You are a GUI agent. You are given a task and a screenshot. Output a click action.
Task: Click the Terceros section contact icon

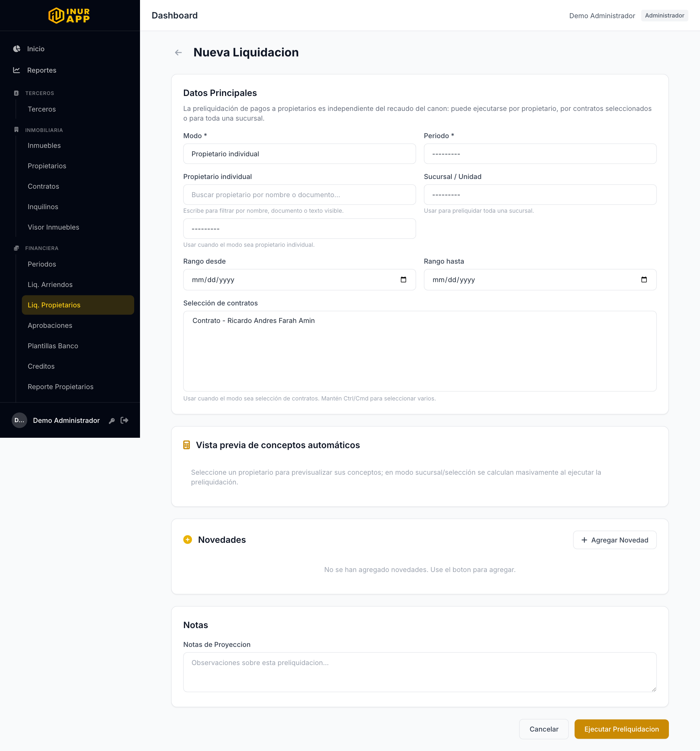[16, 93]
